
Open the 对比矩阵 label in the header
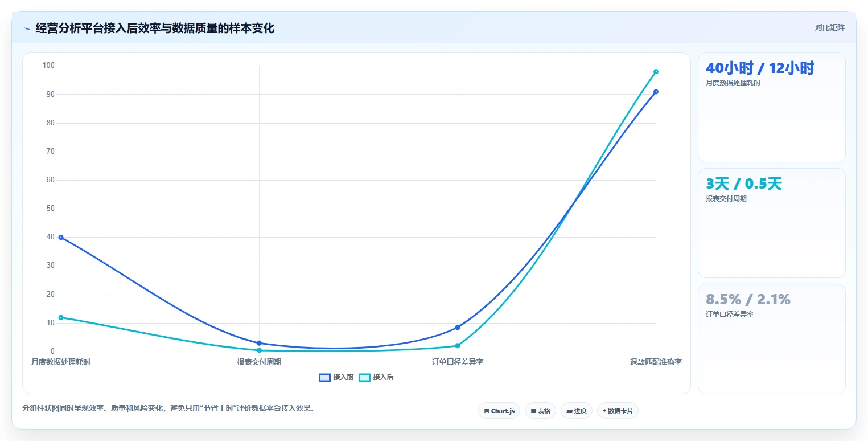pos(829,27)
